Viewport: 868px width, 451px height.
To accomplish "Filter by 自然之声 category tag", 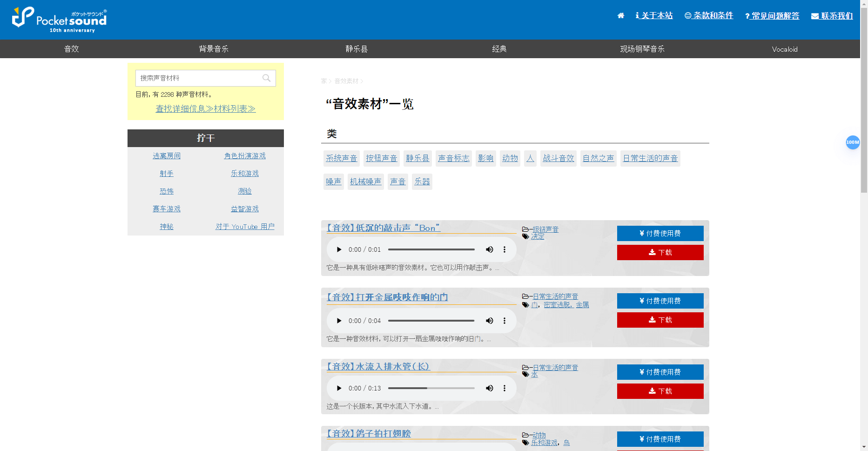I will 599,158.
